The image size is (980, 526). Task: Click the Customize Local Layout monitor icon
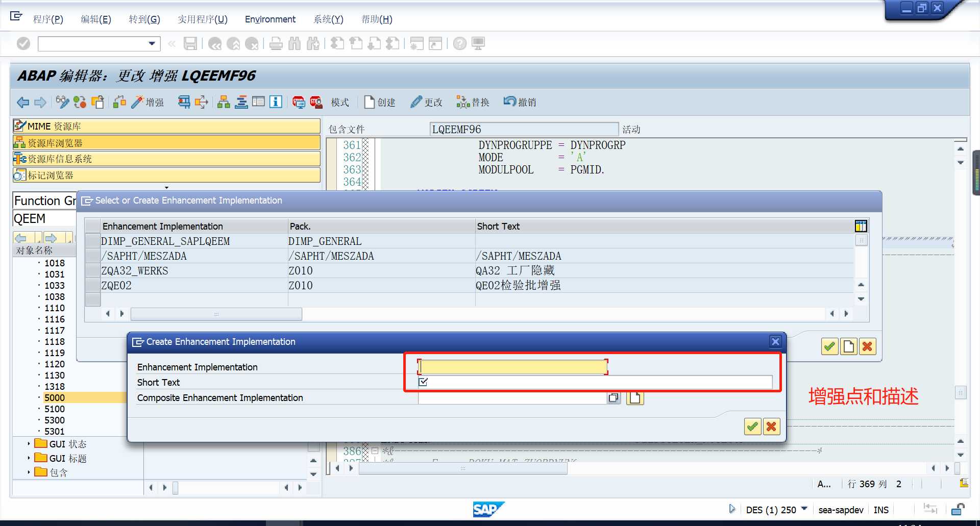tap(478, 44)
